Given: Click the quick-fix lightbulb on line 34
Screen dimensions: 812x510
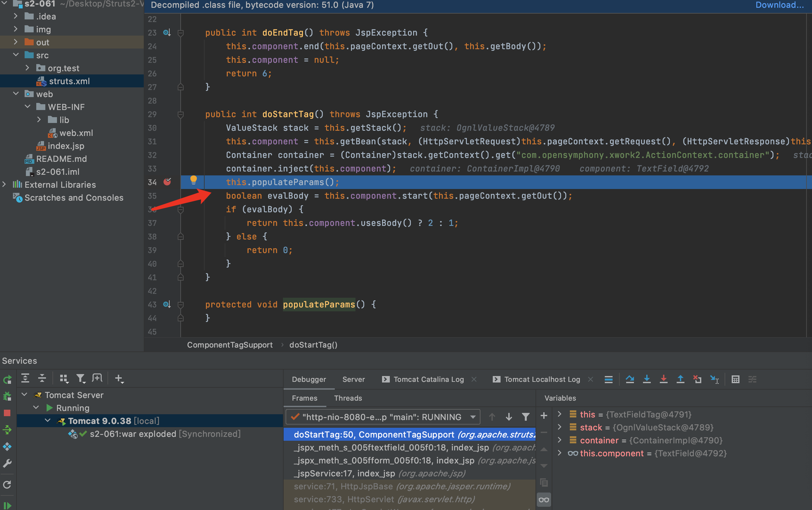Looking at the screenshot, I should 193,180.
